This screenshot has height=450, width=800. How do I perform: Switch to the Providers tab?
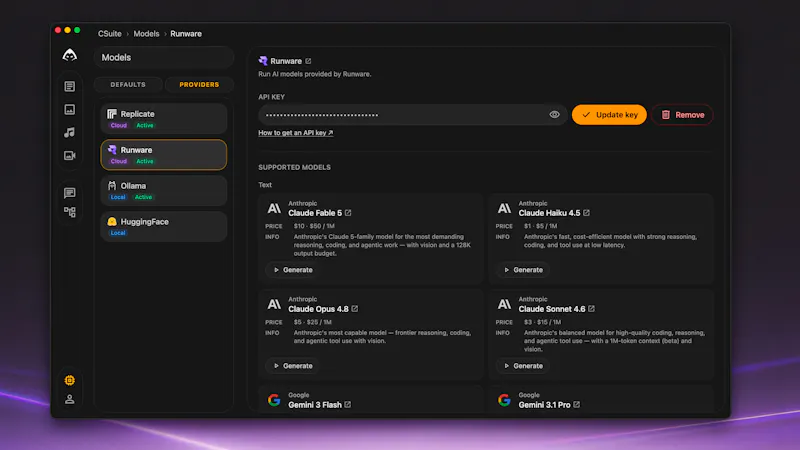[x=199, y=85]
